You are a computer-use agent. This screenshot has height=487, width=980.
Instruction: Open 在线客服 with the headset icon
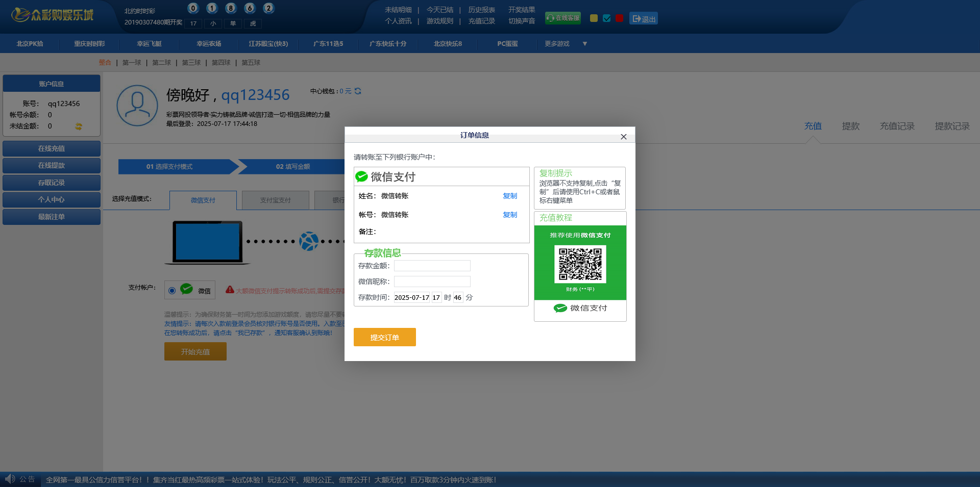click(563, 18)
